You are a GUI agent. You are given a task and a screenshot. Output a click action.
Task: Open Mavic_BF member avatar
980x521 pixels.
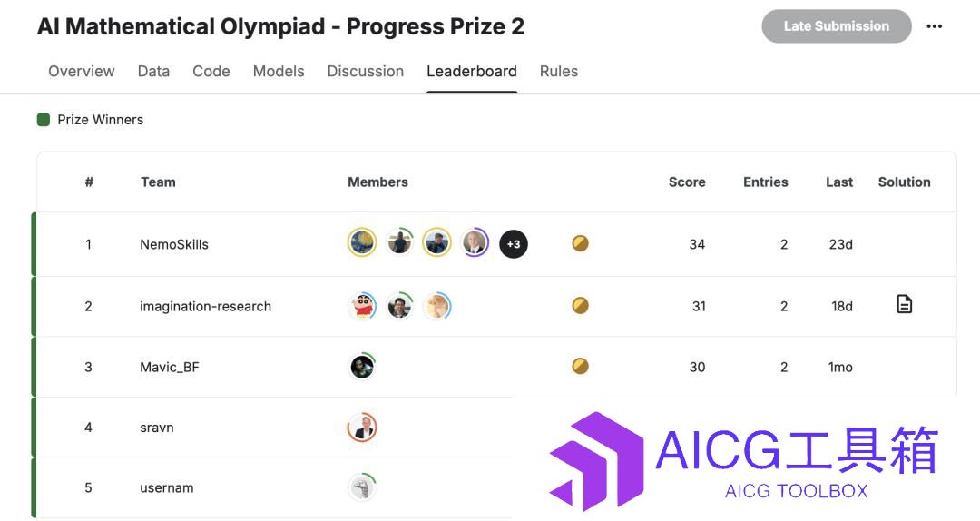click(x=362, y=366)
